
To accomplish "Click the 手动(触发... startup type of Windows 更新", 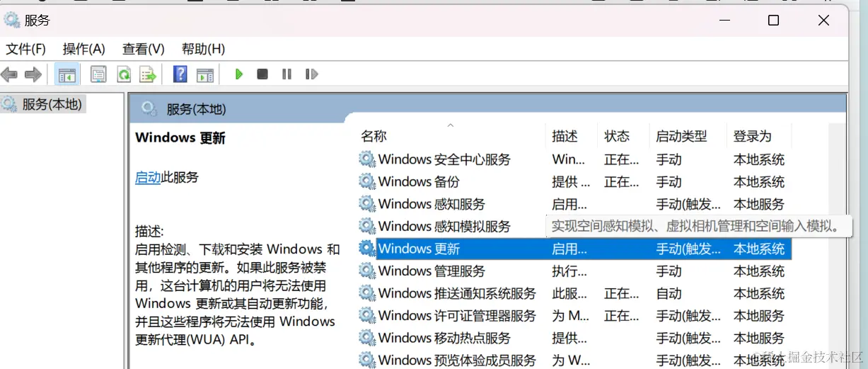I will tap(688, 249).
